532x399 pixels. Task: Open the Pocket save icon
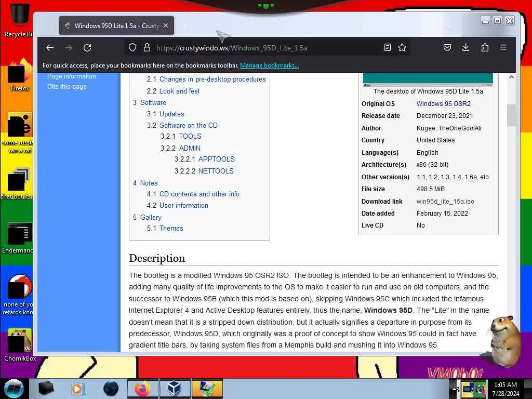[447, 47]
